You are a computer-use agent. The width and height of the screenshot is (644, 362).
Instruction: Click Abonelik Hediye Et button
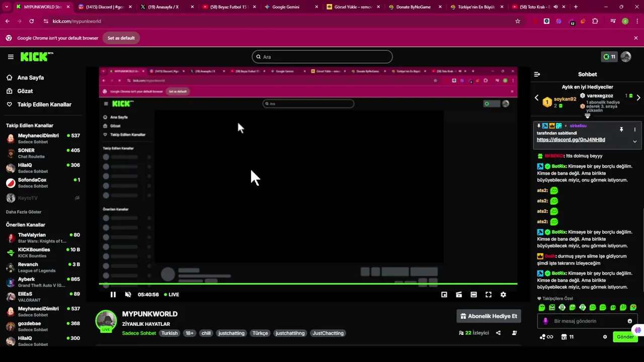pyautogui.click(x=489, y=316)
